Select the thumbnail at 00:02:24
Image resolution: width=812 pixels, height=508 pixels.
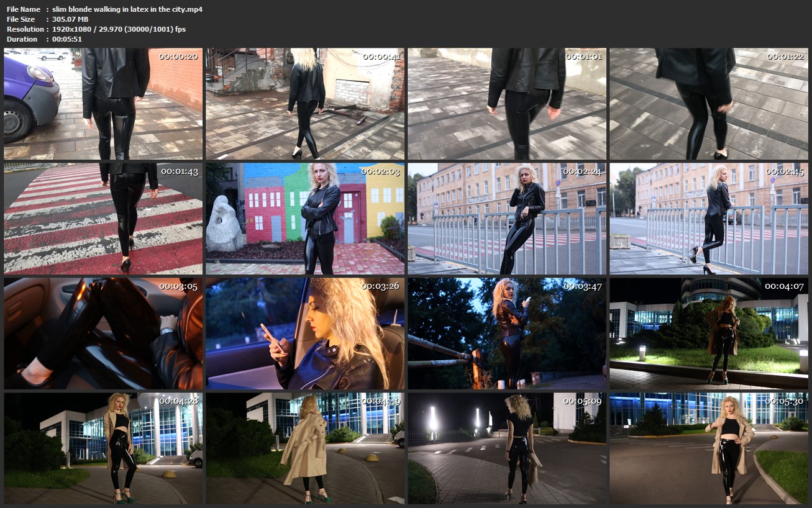[x=507, y=219]
